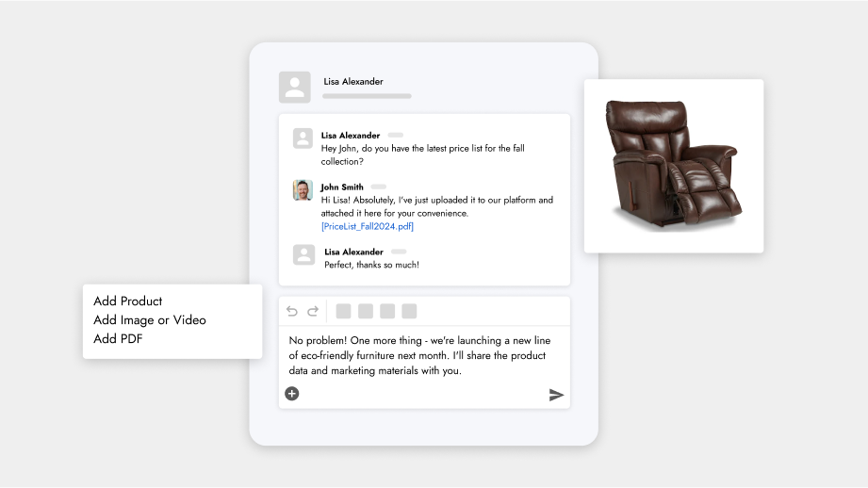Click the redo arrow in the composer toolbar

(311, 311)
